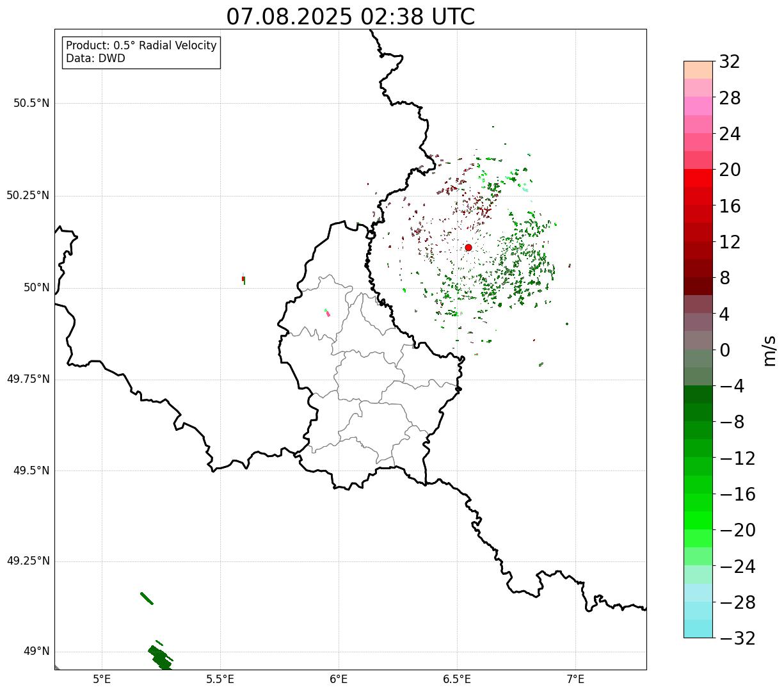
Task: Click the 49.5°N latitude label
Action: pyautogui.click(x=31, y=471)
